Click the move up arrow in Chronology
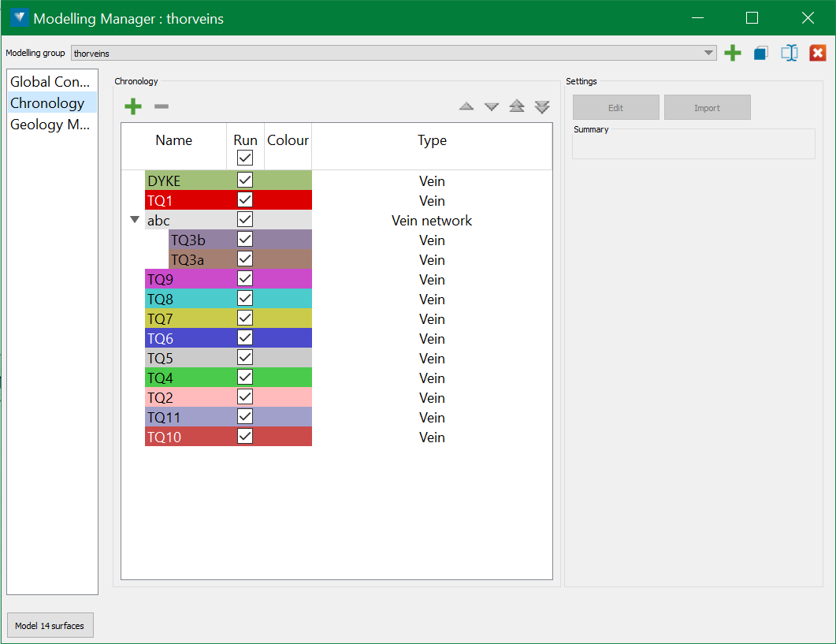 click(466, 106)
